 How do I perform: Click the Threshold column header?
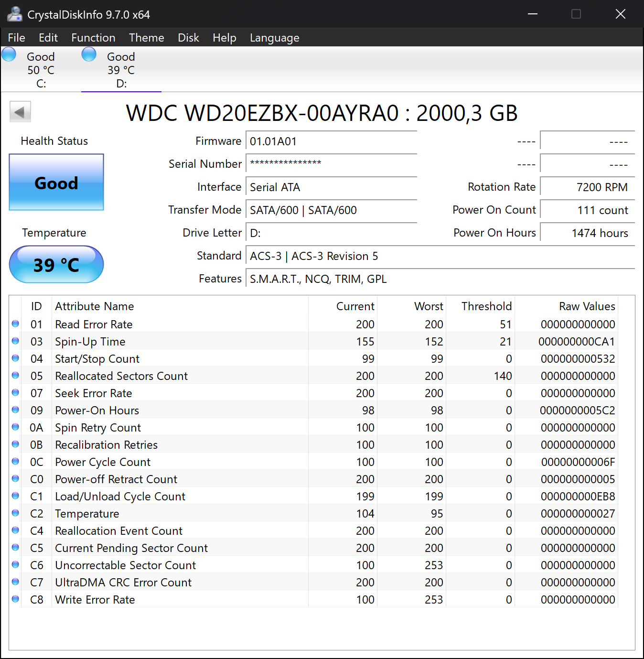click(481, 306)
